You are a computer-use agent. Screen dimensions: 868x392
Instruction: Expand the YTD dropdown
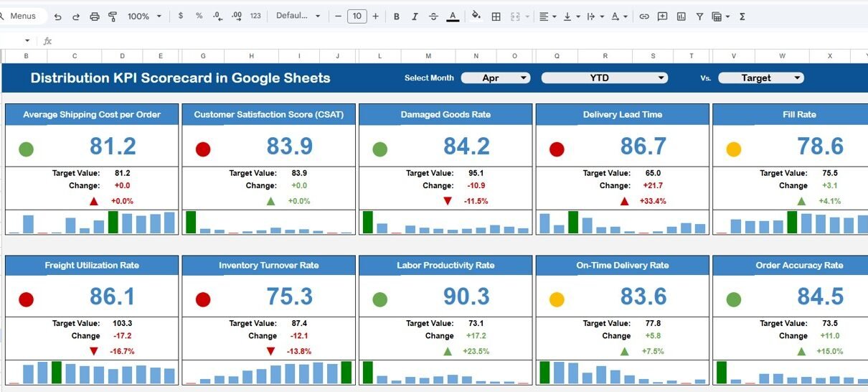click(604, 78)
